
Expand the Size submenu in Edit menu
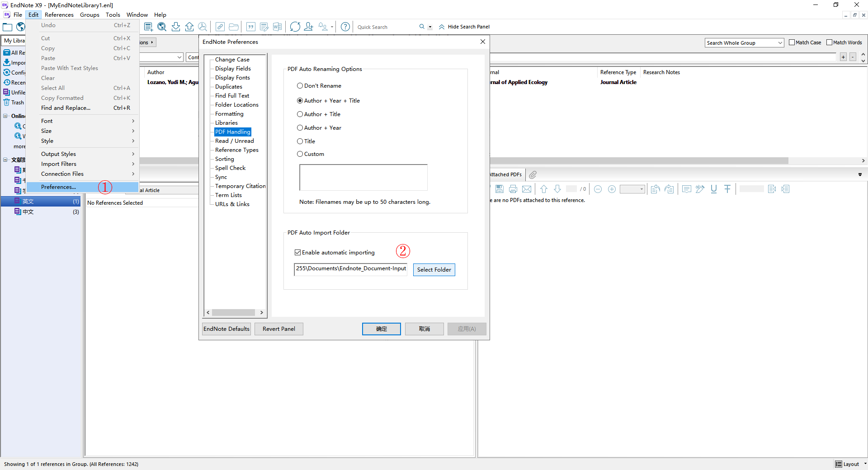(82, 131)
